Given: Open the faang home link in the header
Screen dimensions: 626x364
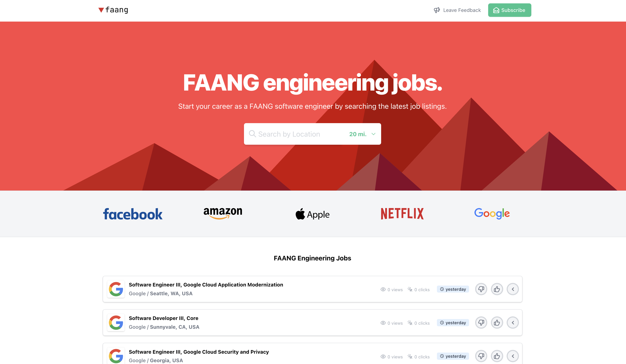Looking at the screenshot, I should pyautogui.click(x=113, y=10).
